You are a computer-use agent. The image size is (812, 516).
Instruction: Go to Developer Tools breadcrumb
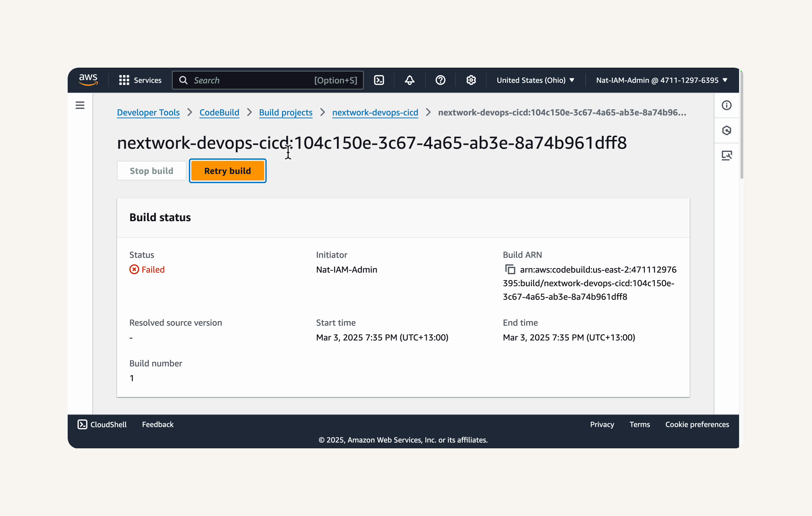pyautogui.click(x=148, y=112)
